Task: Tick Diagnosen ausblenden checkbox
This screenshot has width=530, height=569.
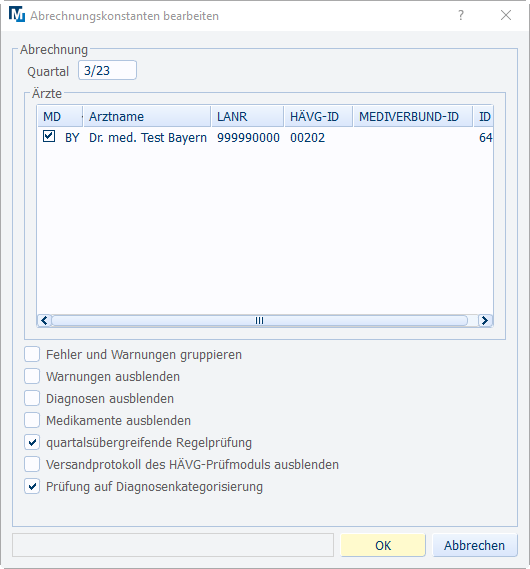Action: tap(32, 398)
